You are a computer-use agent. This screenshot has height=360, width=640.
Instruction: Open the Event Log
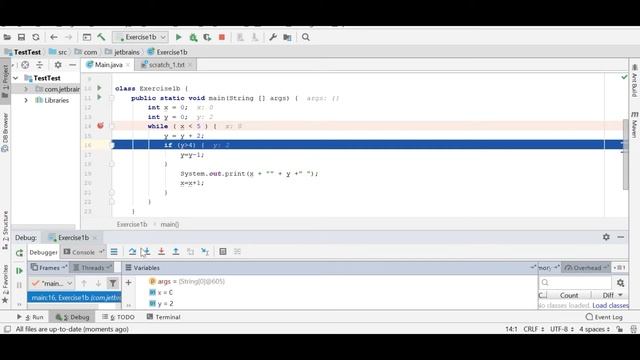tap(604, 317)
